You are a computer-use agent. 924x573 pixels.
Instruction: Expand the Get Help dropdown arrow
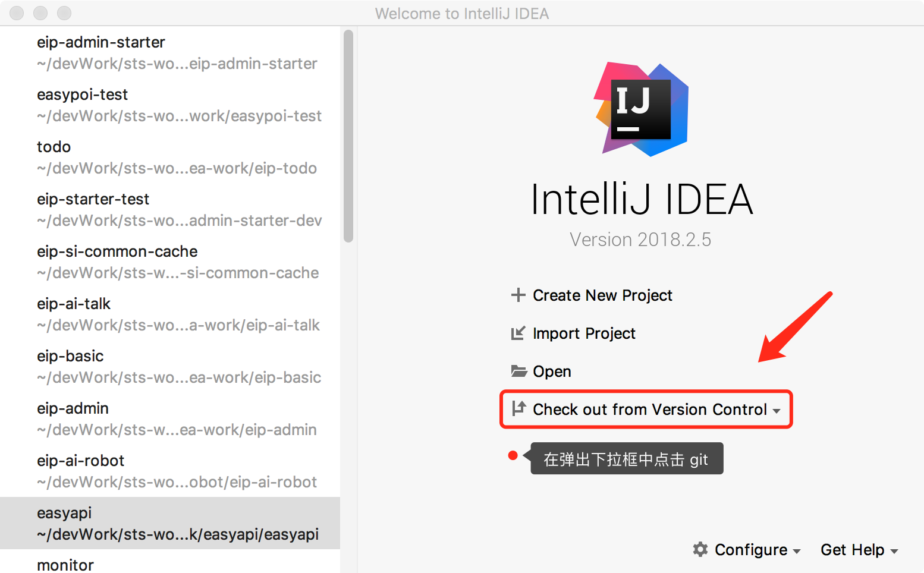(x=894, y=552)
